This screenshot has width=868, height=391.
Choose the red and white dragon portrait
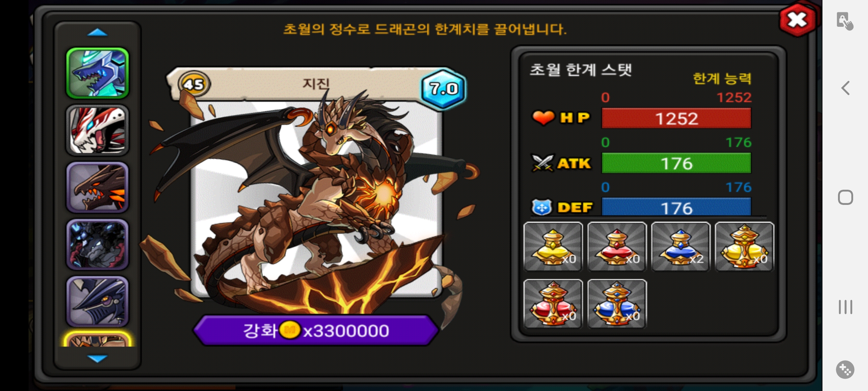(x=97, y=130)
